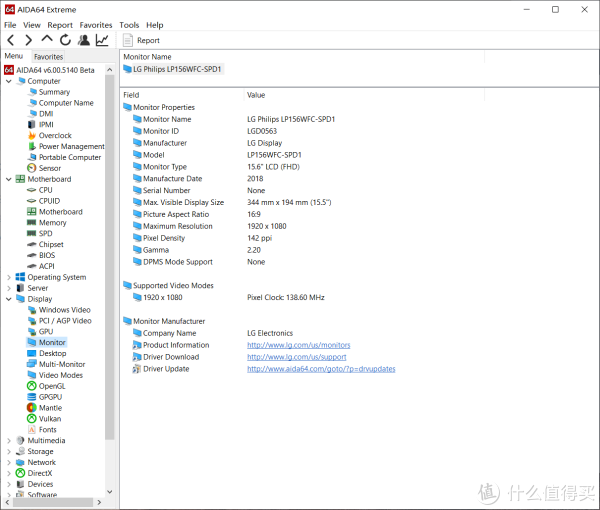Select LG Philips LP156WFC-SPD1 in top list
Image resolution: width=600 pixels, height=510 pixels.
(173, 69)
